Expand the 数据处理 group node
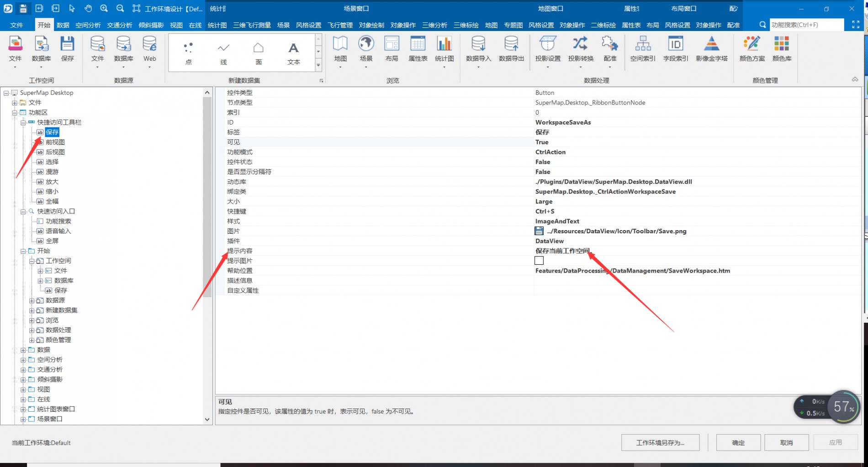The width and height of the screenshot is (868, 467). [32, 330]
